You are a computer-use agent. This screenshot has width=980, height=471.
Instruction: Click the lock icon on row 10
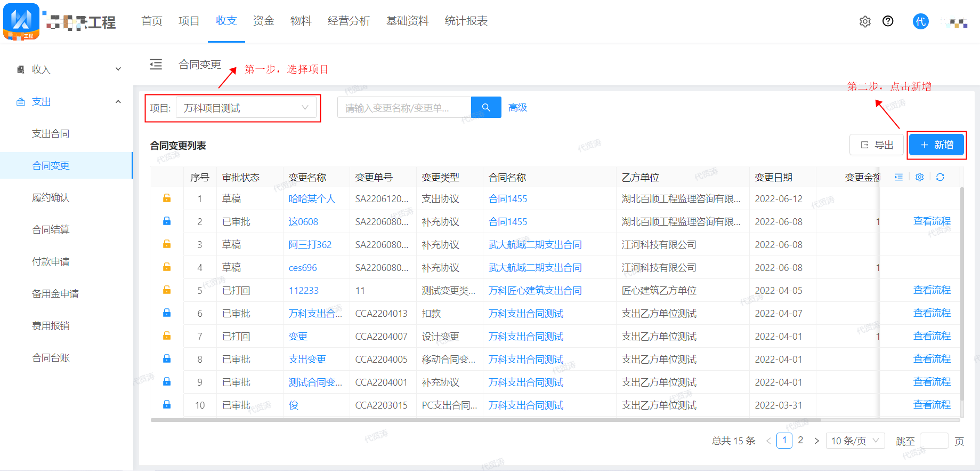pyautogui.click(x=167, y=405)
